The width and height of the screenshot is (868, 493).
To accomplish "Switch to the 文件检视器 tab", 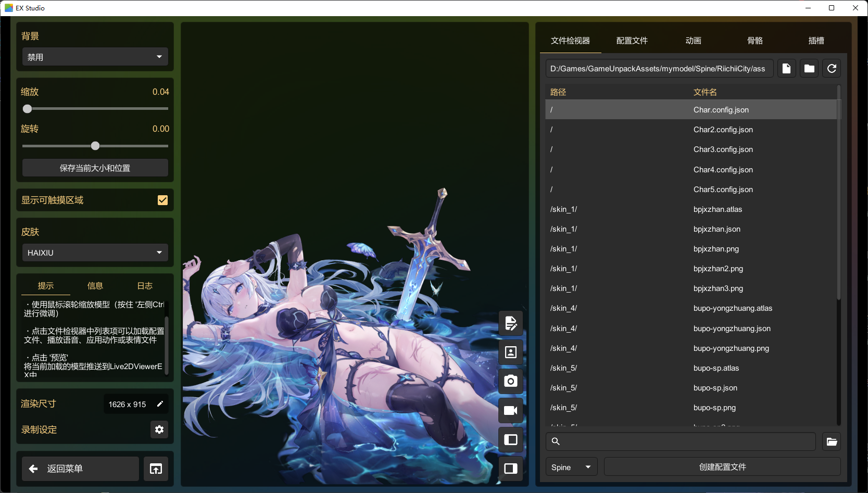I will click(x=570, y=41).
